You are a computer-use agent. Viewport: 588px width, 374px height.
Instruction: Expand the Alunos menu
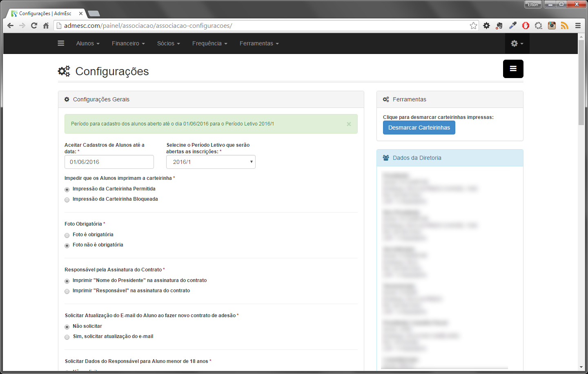click(88, 43)
